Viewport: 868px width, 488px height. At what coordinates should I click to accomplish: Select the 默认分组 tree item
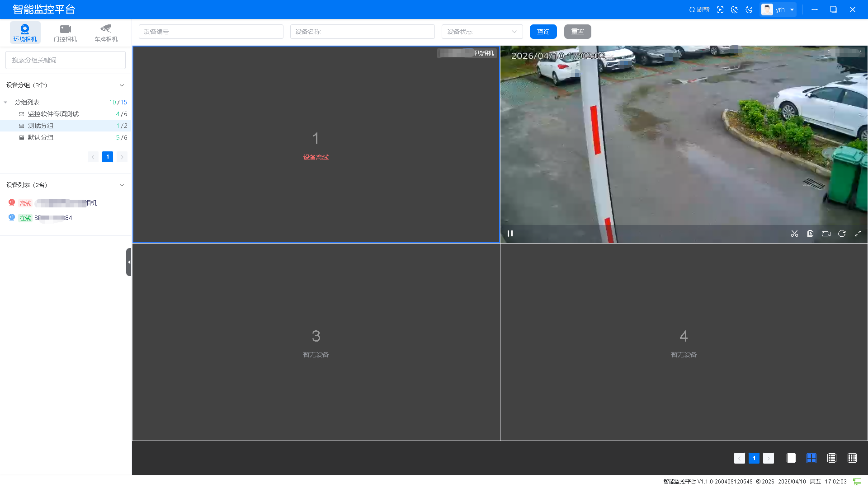pos(41,138)
